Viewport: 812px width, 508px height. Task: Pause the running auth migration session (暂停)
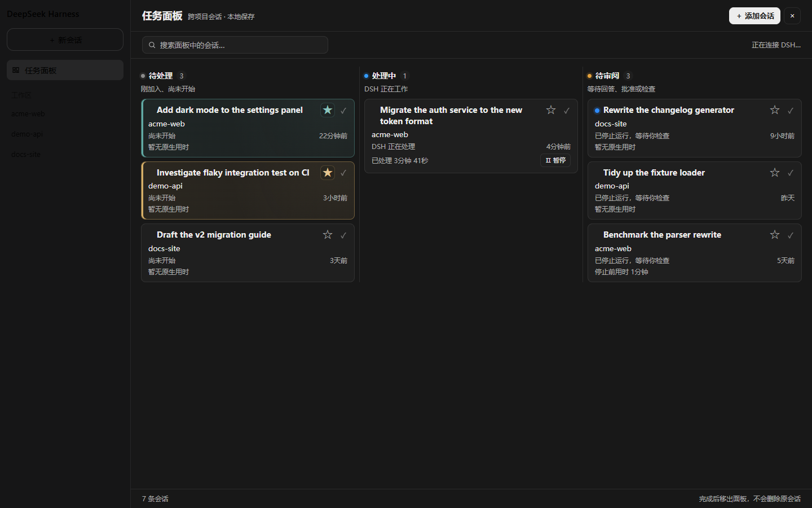[x=555, y=160]
